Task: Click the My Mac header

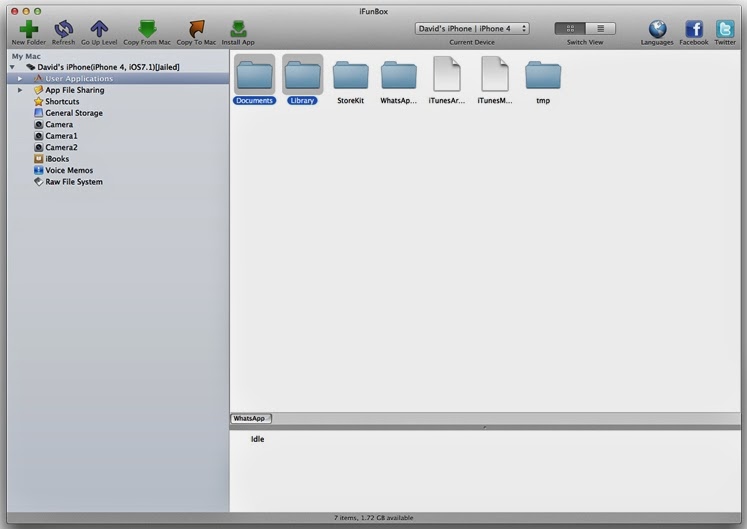Action: coord(26,56)
